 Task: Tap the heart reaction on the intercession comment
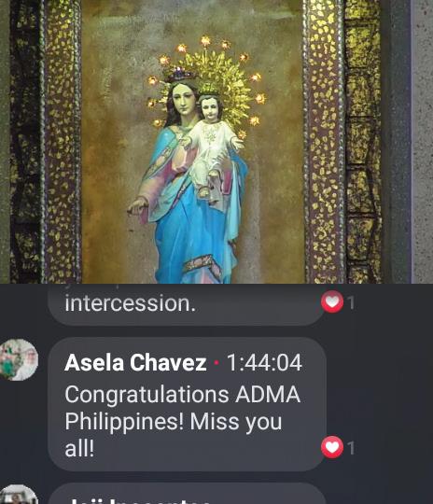click(332, 301)
